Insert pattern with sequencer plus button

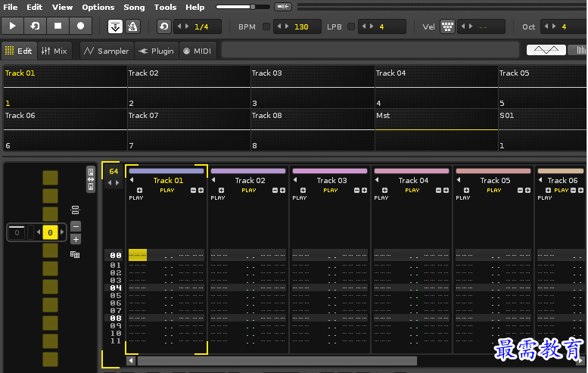point(76,239)
